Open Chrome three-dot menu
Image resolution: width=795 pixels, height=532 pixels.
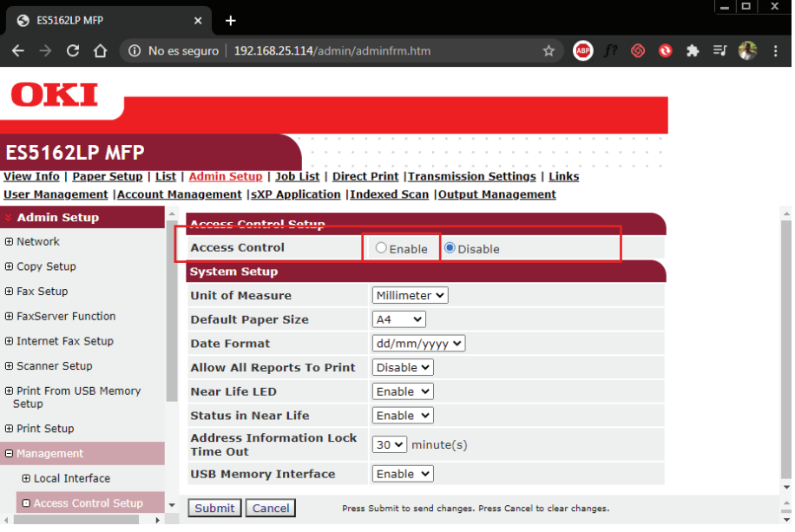pos(775,51)
